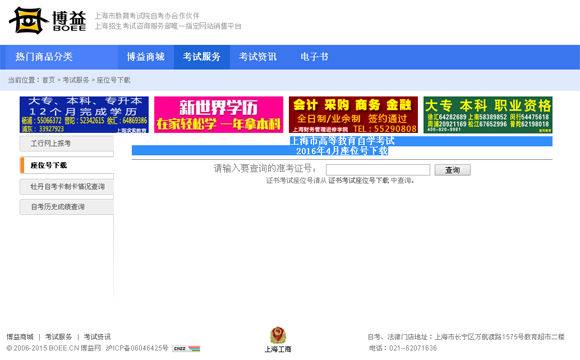The image size is (580, 360).
Task: Open the green 大专本科职业资格 banner ad
Action: (x=488, y=115)
